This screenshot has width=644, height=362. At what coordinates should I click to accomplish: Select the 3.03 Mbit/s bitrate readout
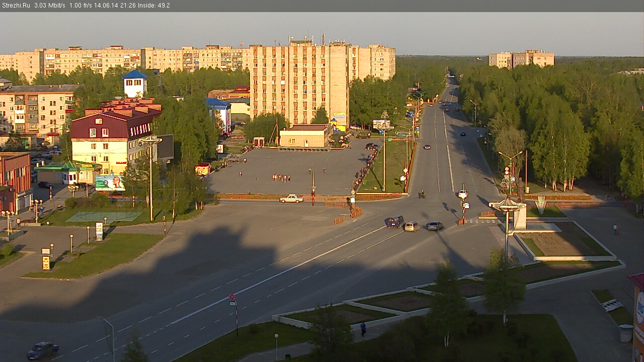[x=50, y=6]
